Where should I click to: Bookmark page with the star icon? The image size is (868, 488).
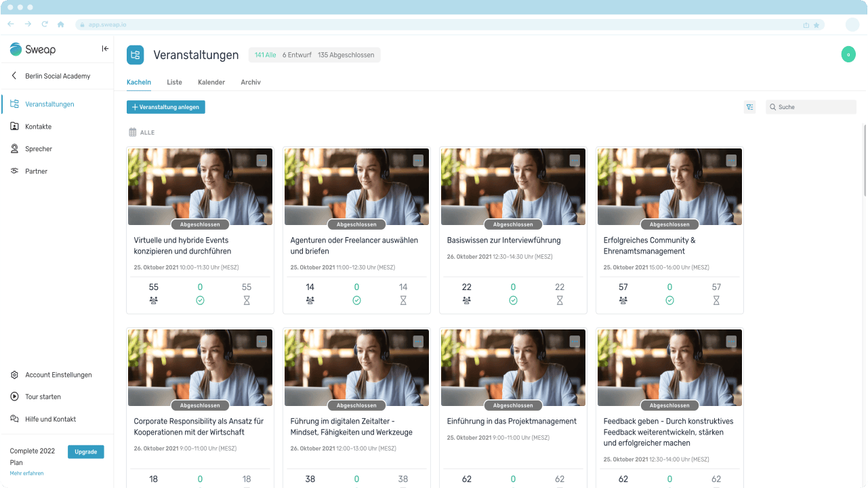pos(817,25)
